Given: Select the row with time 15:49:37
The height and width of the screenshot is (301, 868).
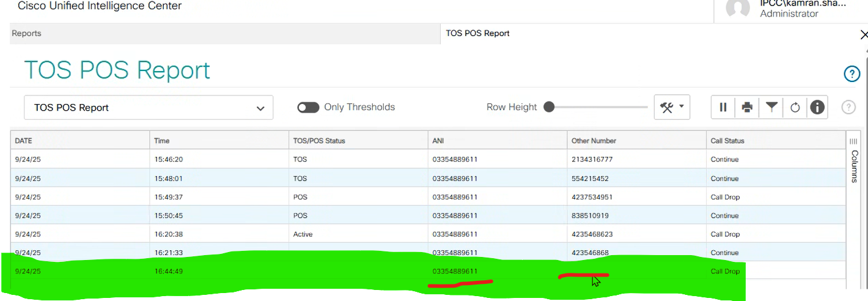Looking at the screenshot, I should (169, 197).
